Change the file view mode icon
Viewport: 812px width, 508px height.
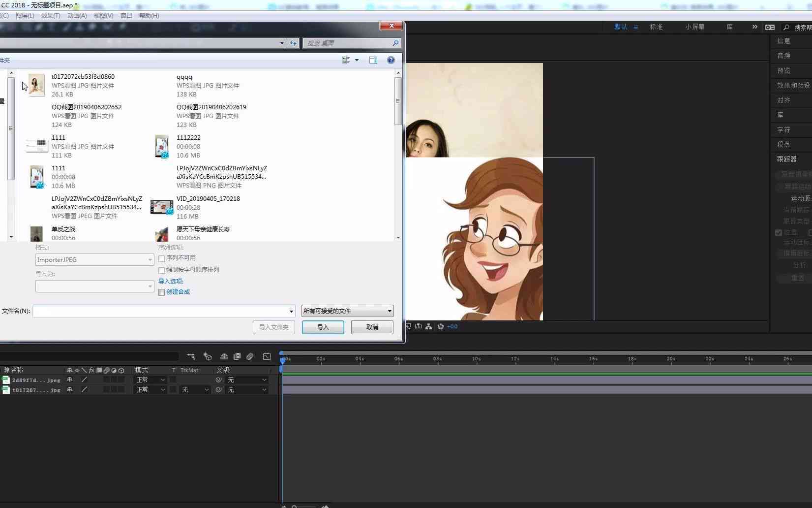(346, 60)
